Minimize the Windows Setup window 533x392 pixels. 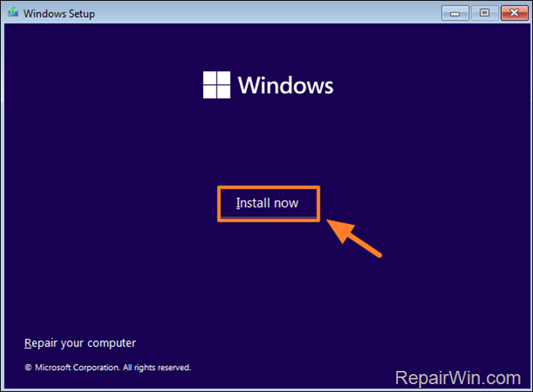(455, 13)
